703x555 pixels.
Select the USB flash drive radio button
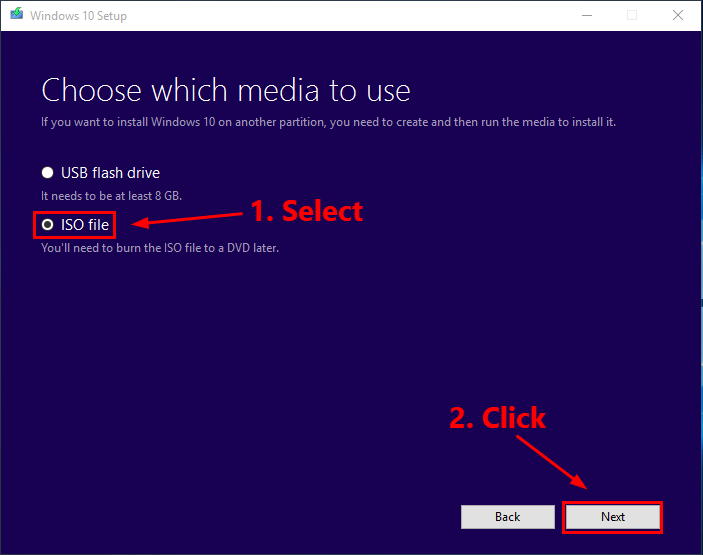click(48, 173)
